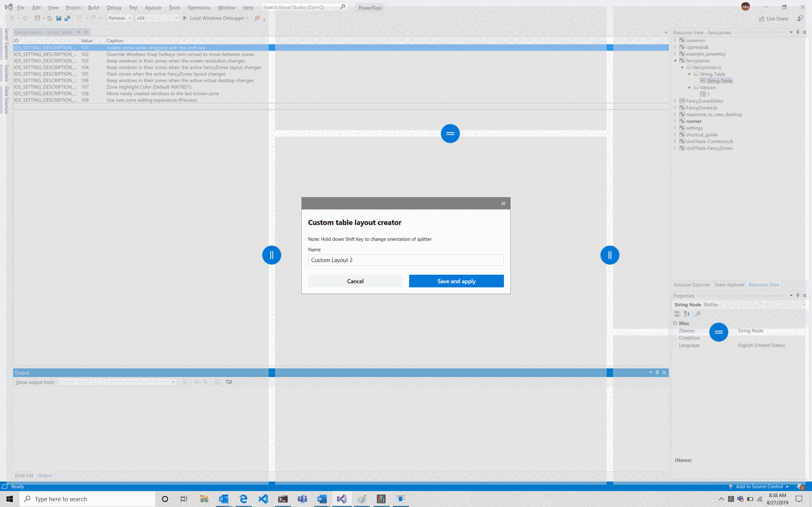This screenshot has width=812, height=507.
Task: Click the Pin icon on the Output panel
Action: [657, 372]
